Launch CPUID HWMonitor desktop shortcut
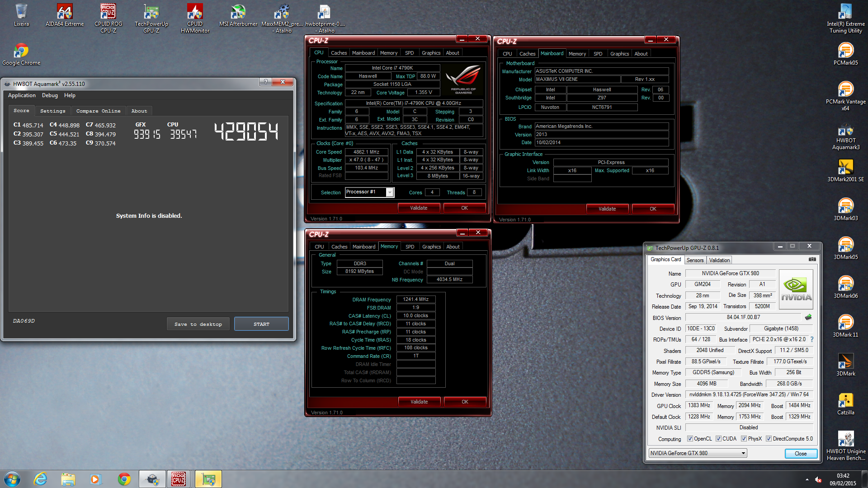Image resolution: width=868 pixels, height=488 pixels. [195, 19]
